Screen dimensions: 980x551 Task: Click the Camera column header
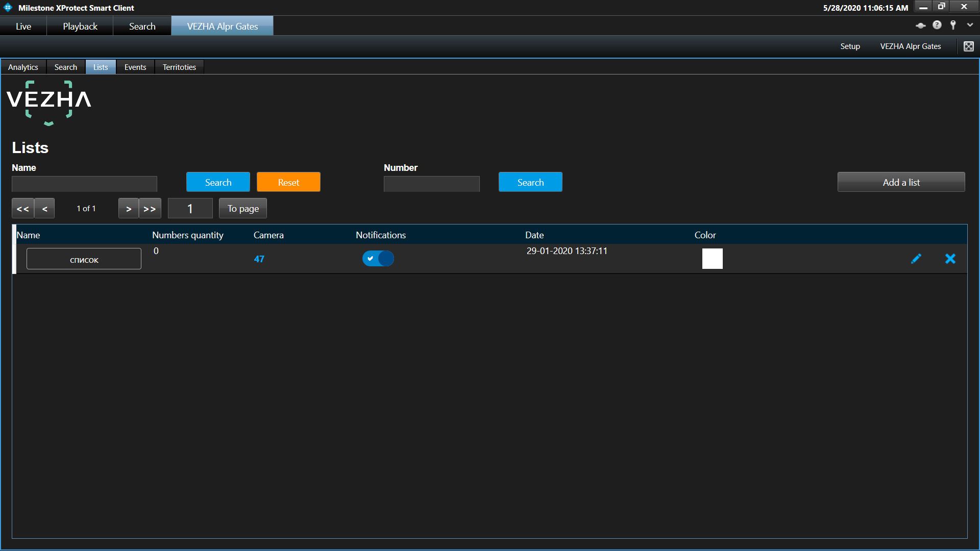[x=268, y=235]
